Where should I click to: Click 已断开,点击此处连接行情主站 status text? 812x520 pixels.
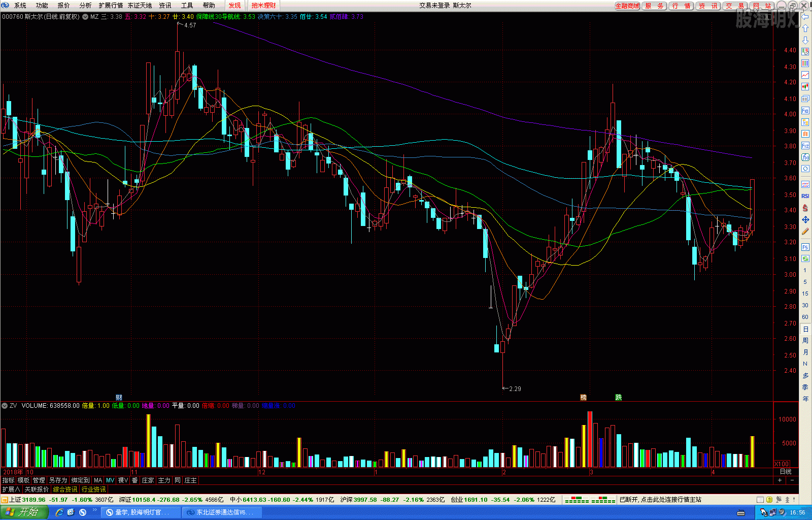661,500
